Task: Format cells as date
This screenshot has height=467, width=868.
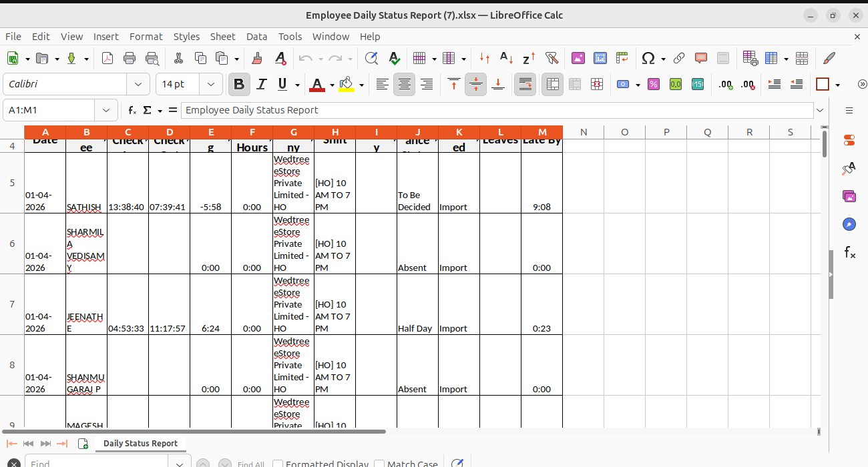Action: (698, 84)
